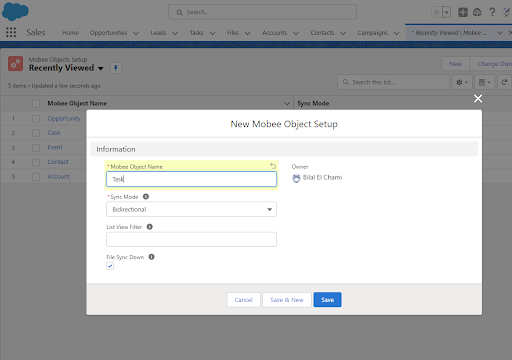512x360 pixels.
Task: Open the global actions plus icon
Action: [x=463, y=12]
